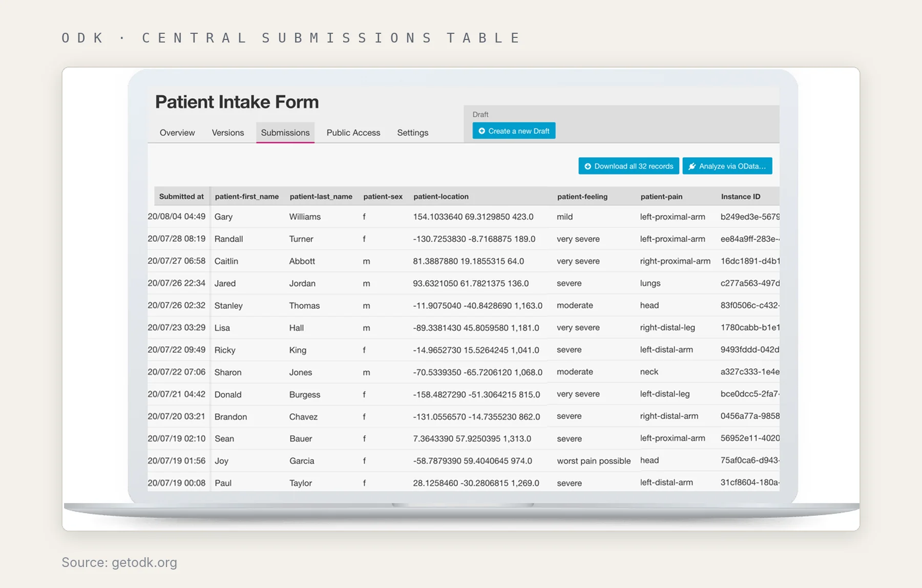
Task: Click the last name Turner
Action: (x=301, y=239)
